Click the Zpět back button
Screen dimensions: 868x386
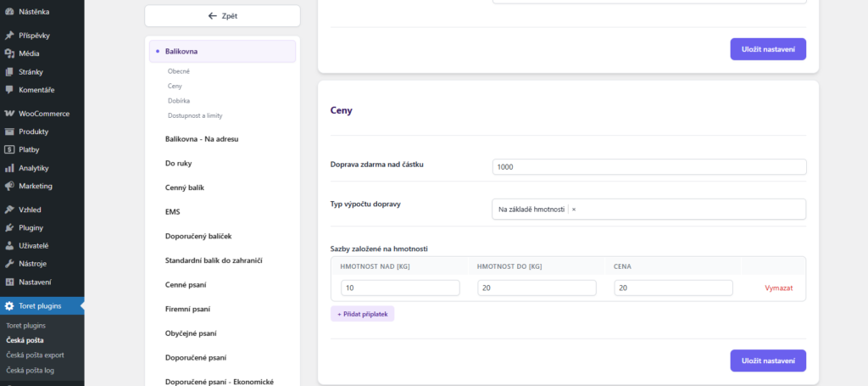[x=222, y=16]
